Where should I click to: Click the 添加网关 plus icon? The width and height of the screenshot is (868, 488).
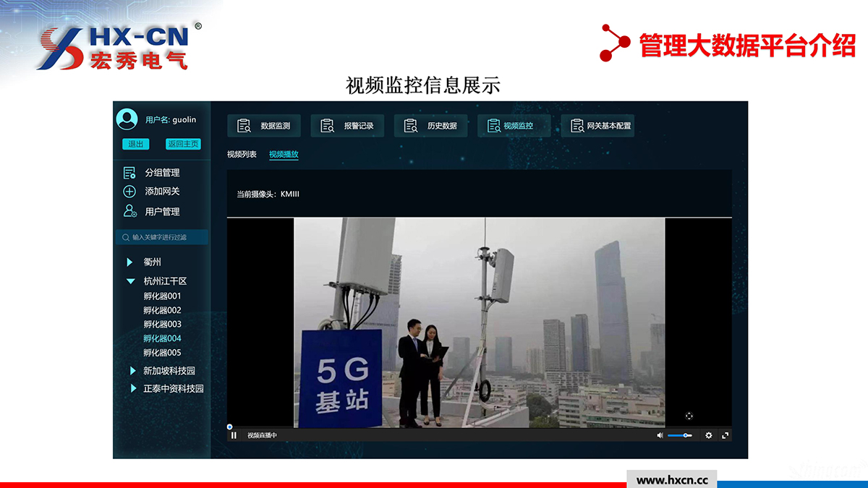point(129,192)
